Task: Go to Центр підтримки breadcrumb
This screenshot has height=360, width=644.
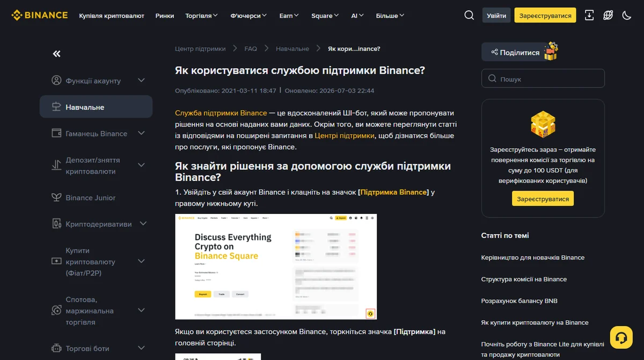Action: (200, 48)
